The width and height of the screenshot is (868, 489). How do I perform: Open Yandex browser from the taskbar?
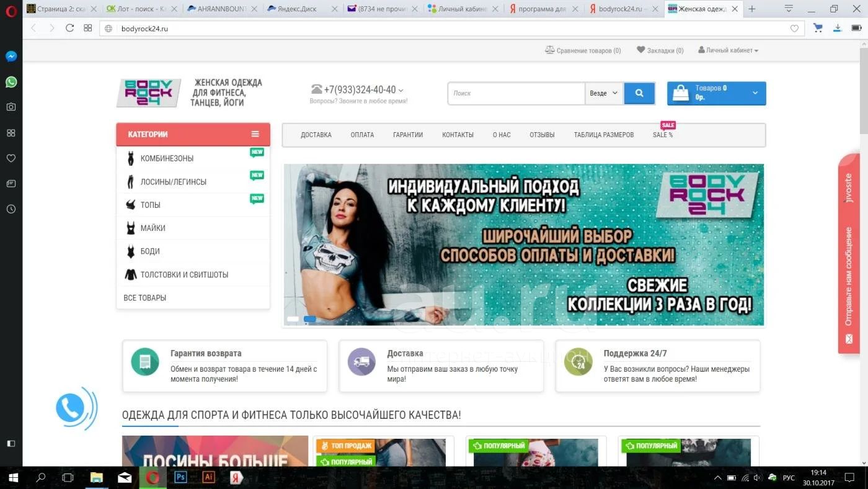pyautogui.click(x=236, y=477)
